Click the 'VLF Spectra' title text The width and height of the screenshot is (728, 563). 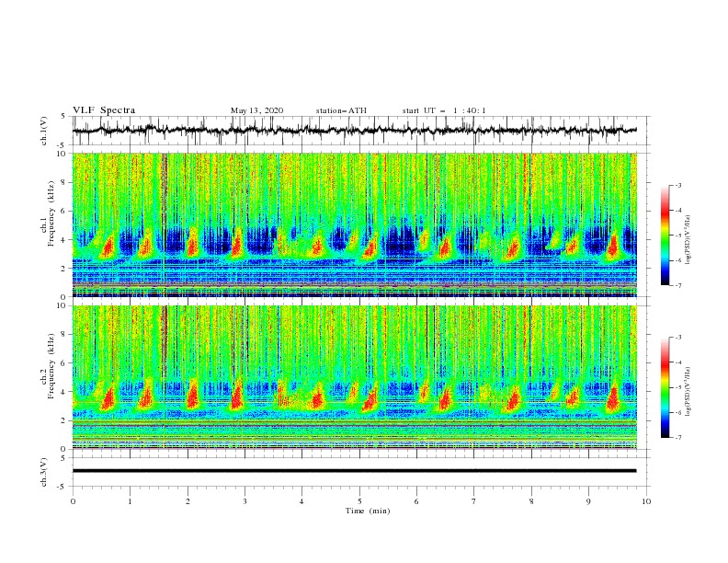[x=104, y=110]
